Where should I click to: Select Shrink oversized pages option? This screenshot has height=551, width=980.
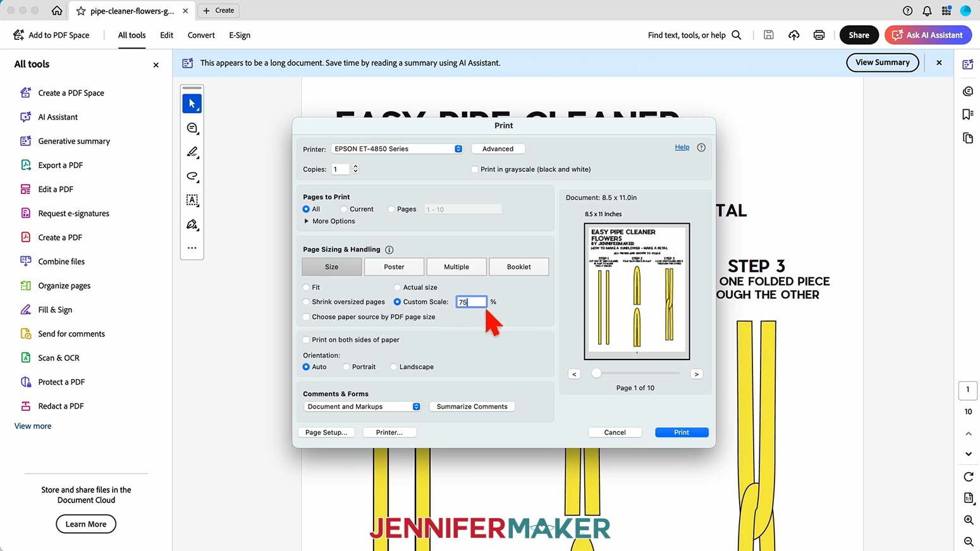[x=306, y=302]
